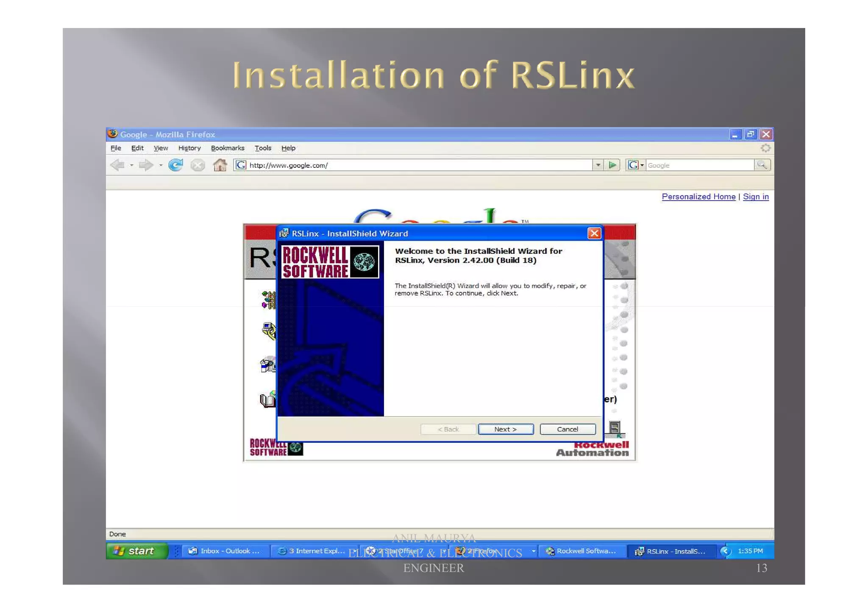This screenshot has width=868, height=613.
Task: Click the Firefox Back arrow icon
Action: point(117,165)
